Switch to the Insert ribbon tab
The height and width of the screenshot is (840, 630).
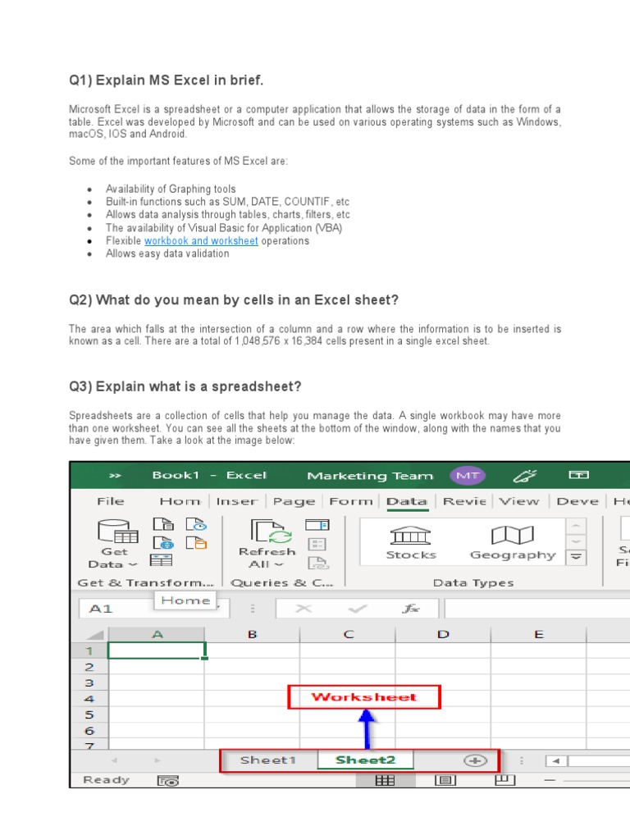pos(237,501)
